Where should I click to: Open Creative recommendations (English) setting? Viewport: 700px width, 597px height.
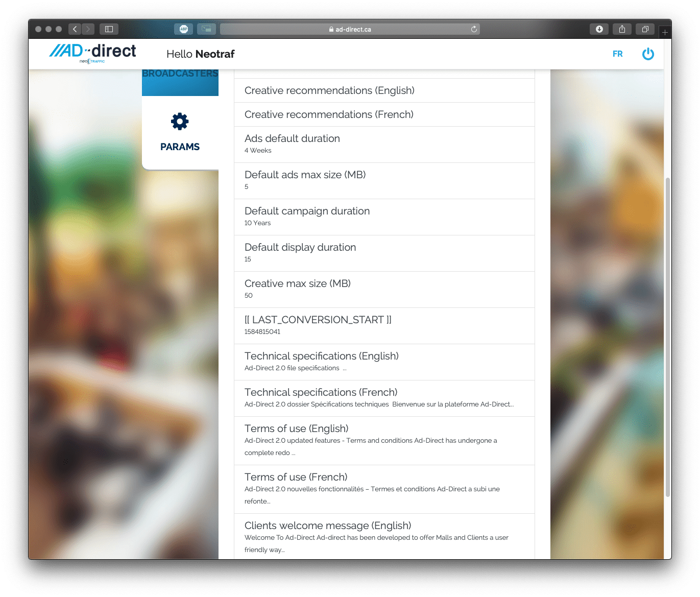(x=384, y=90)
